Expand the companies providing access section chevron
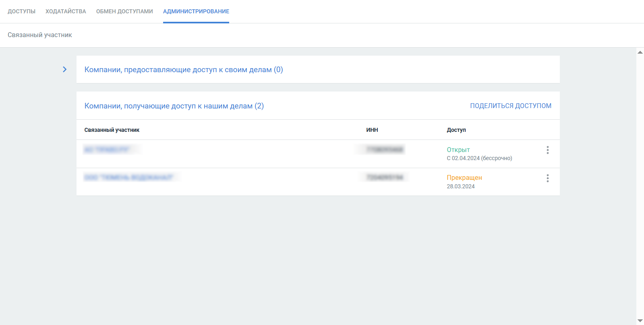This screenshot has width=644, height=325. [64, 69]
